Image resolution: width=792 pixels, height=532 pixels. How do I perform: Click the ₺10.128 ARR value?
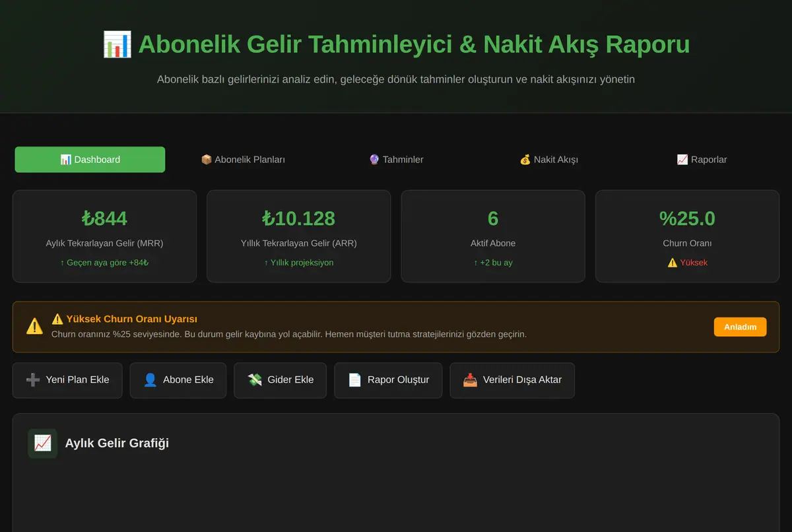click(298, 218)
